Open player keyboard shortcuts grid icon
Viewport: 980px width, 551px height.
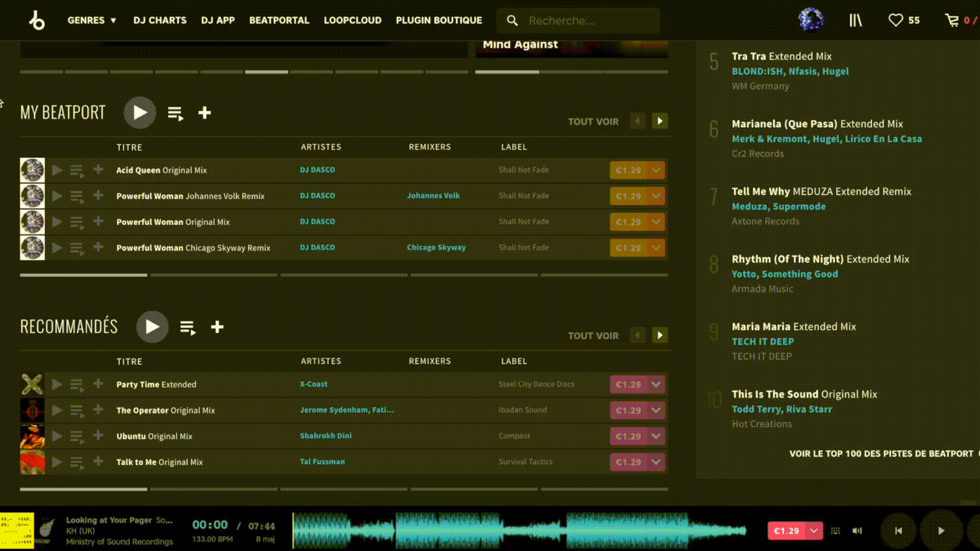tap(836, 531)
